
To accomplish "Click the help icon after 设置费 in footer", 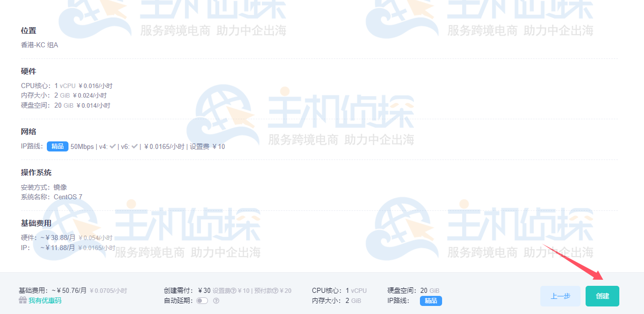I will tap(234, 290).
